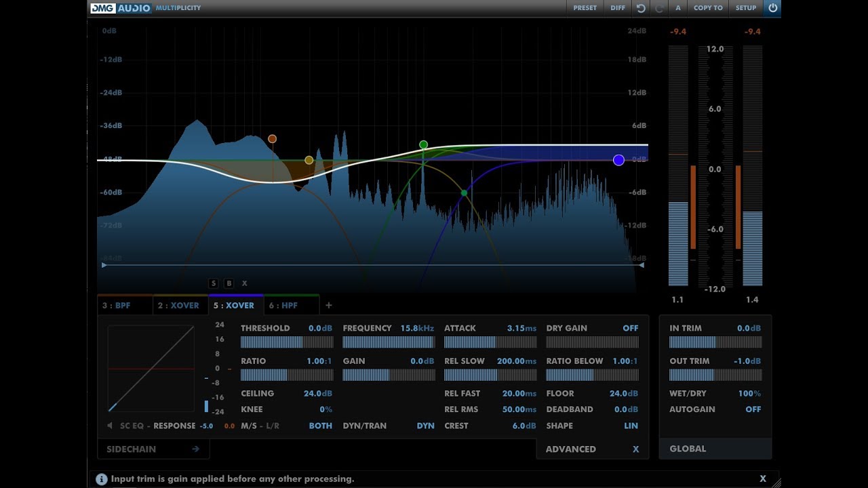Expand the SIDECHAIN panel arrow
The height and width of the screenshot is (488, 868).
pos(195,449)
